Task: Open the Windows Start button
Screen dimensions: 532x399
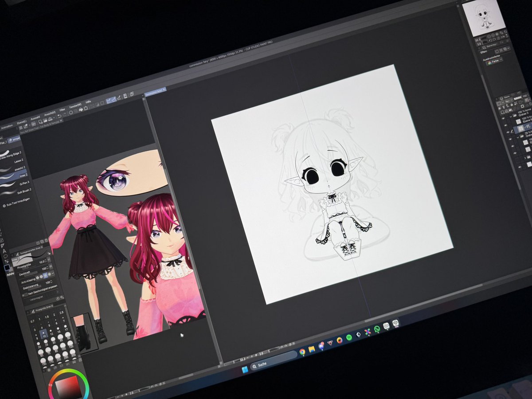Action: (245, 370)
